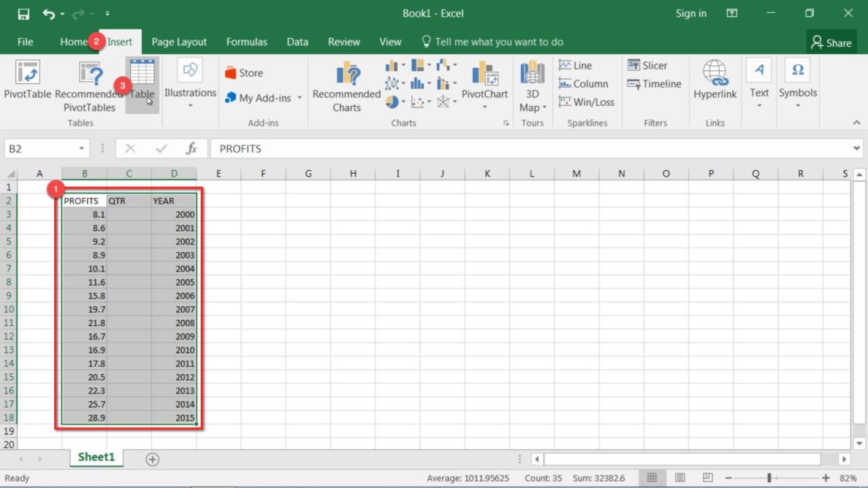Viewport: 868px width, 488px height.
Task: Add a Hyperlink
Action: [715, 81]
